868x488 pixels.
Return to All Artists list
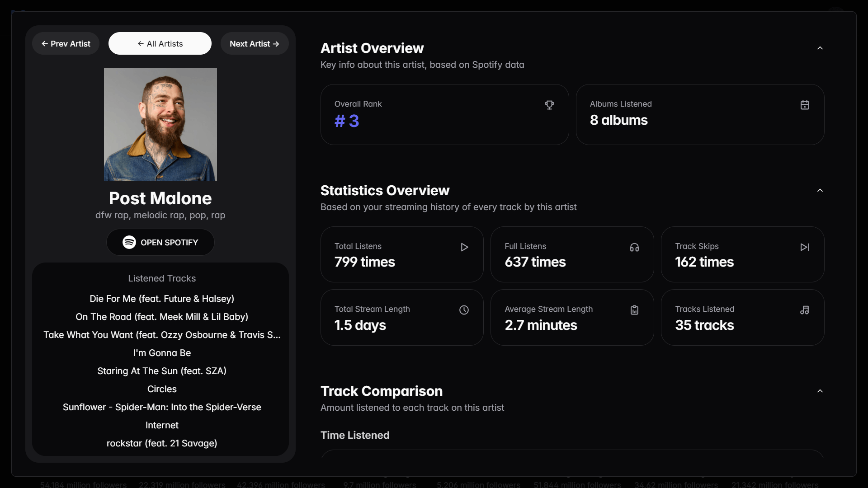pos(160,43)
